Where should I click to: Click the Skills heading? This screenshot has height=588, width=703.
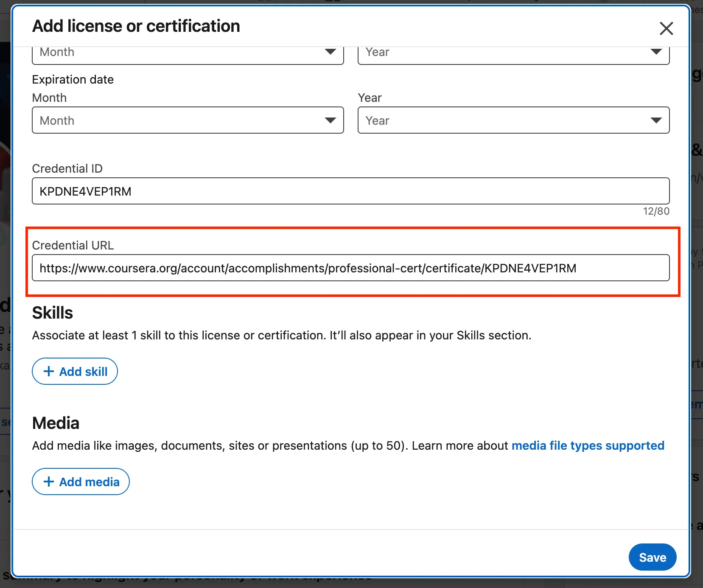click(53, 313)
